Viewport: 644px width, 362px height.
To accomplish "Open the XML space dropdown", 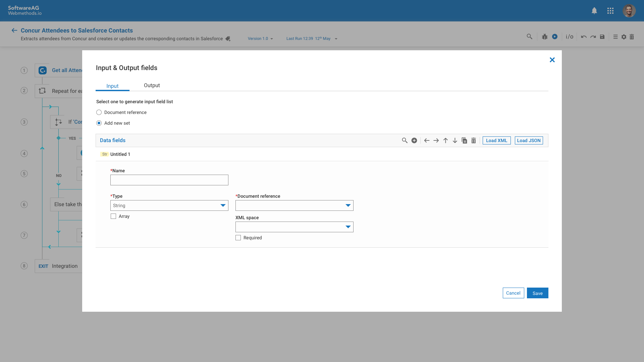I will coord(294,227).
